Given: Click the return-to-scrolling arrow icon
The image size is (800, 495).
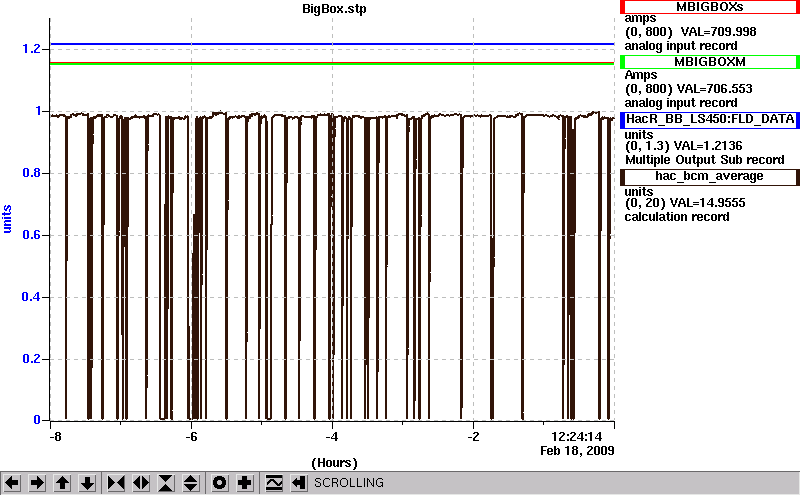Looking at the screenshot, I should 299,483.
